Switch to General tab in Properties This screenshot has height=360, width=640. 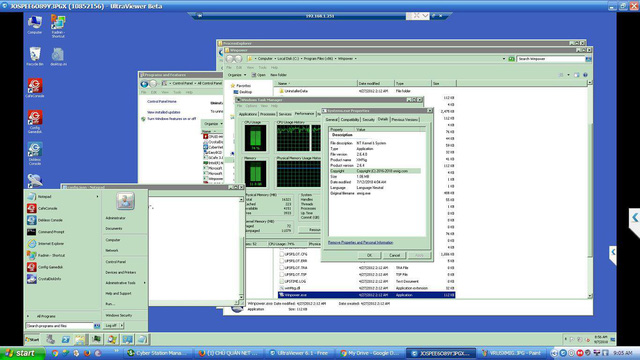tap(331, 120)
